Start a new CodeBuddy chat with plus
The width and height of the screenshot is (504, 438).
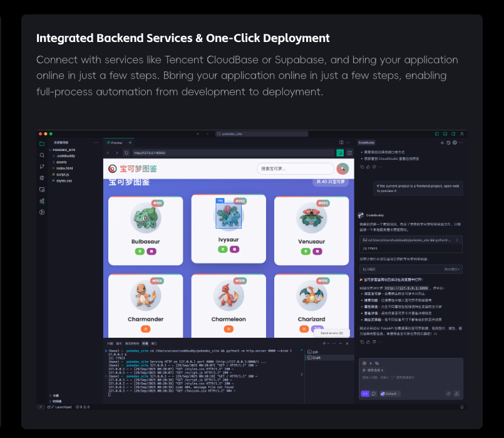(442, 143)
